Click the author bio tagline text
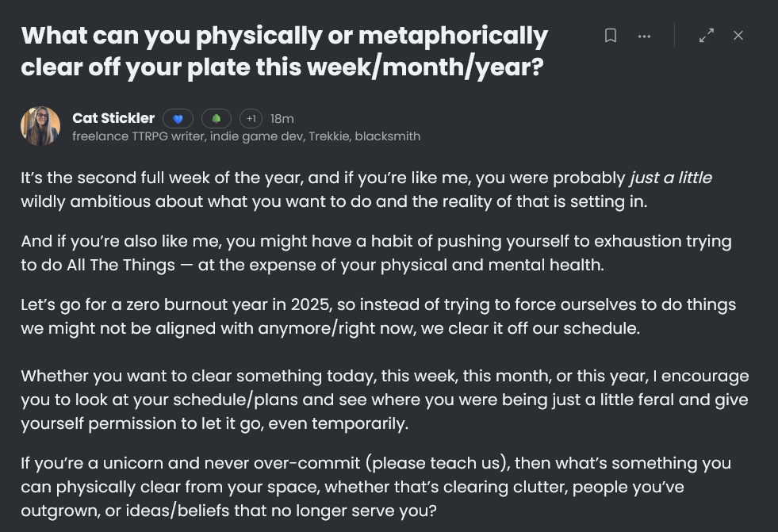 pos(246,136)
